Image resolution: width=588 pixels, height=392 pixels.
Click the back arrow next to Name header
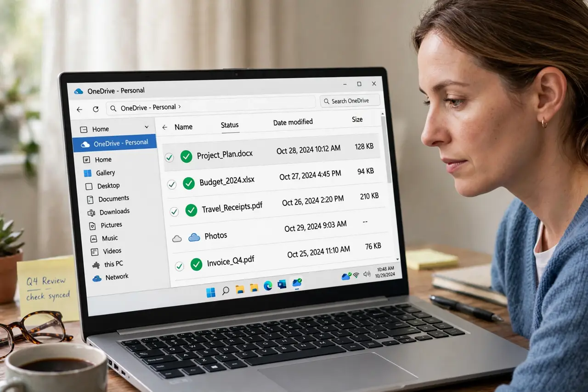(x=165, y=128)
